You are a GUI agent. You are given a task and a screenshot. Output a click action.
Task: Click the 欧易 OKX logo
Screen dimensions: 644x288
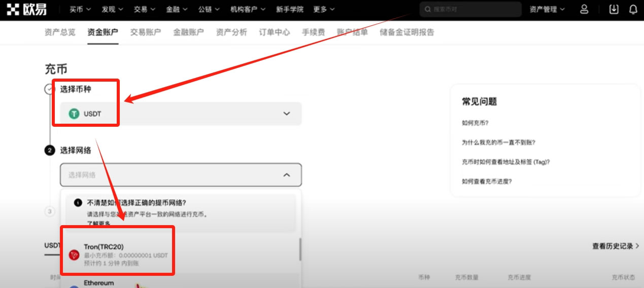coord(27,9)
